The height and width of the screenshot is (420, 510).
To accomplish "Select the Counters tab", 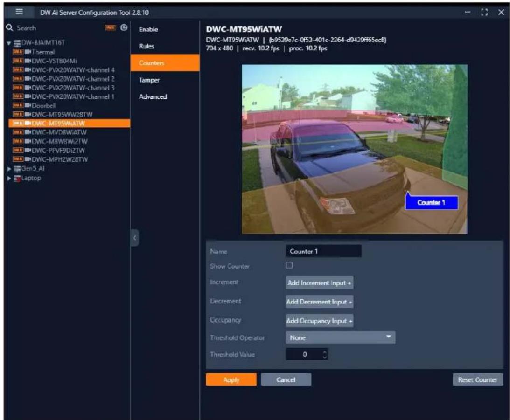I will pyautogui.click(x=165, y=63).
